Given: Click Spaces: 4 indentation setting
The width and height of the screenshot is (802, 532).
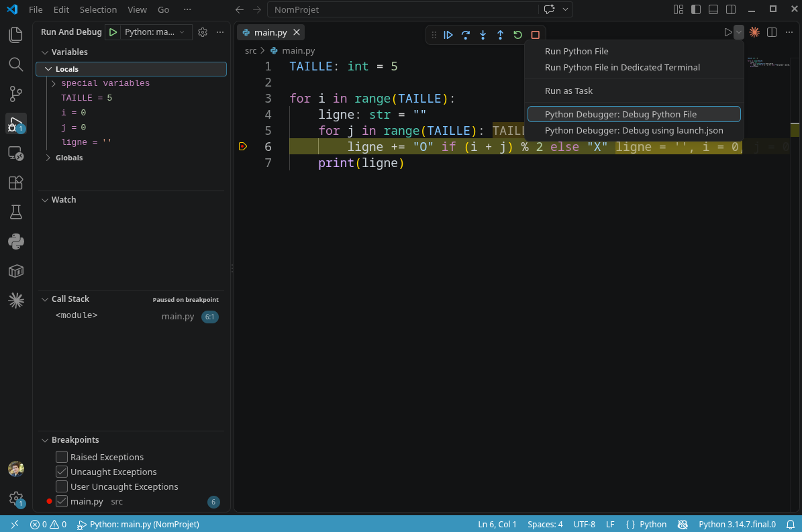Looking at the screenshot, I should [x=545, y=525].
